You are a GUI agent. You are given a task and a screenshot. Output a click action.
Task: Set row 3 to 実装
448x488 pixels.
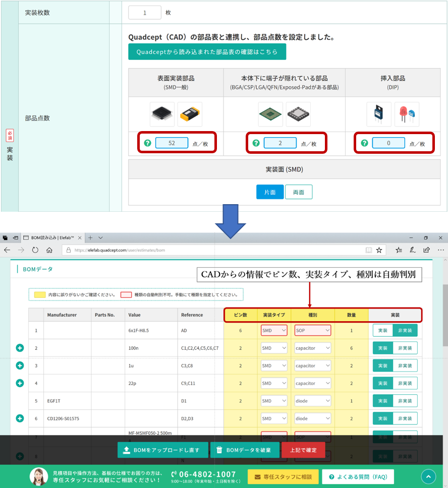(x=383, y=365)
